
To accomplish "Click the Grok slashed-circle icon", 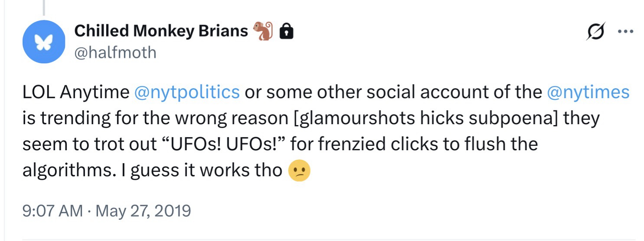I will 595,32.
